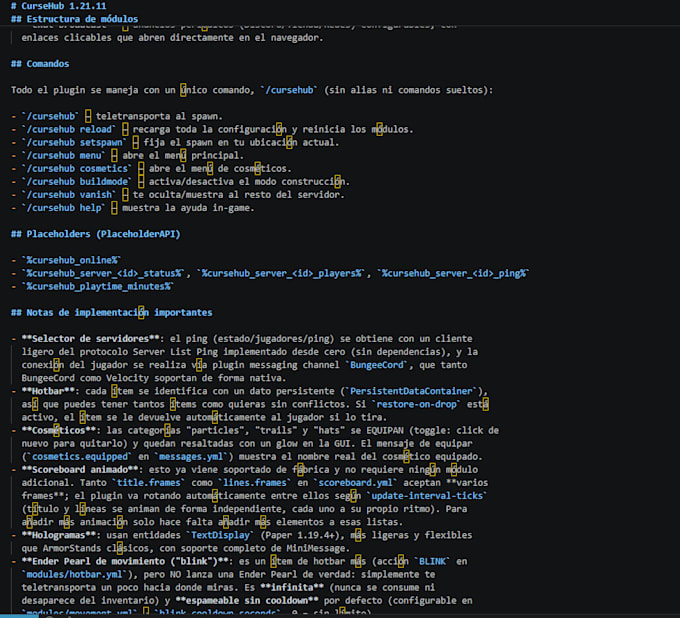Place cursor on `/cursehub menu` command
The height and width of the screenshot is (618, 680).
pos(63,155)
